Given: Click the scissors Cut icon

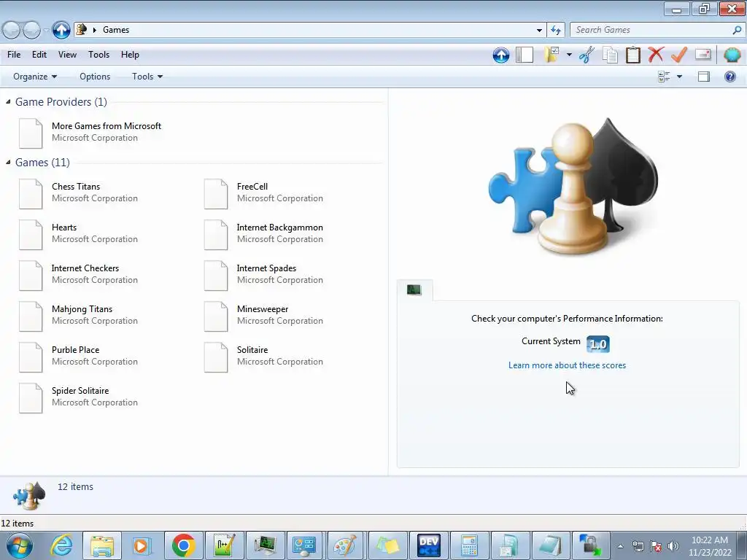Looking at the screenshot, I should point(587,55).
